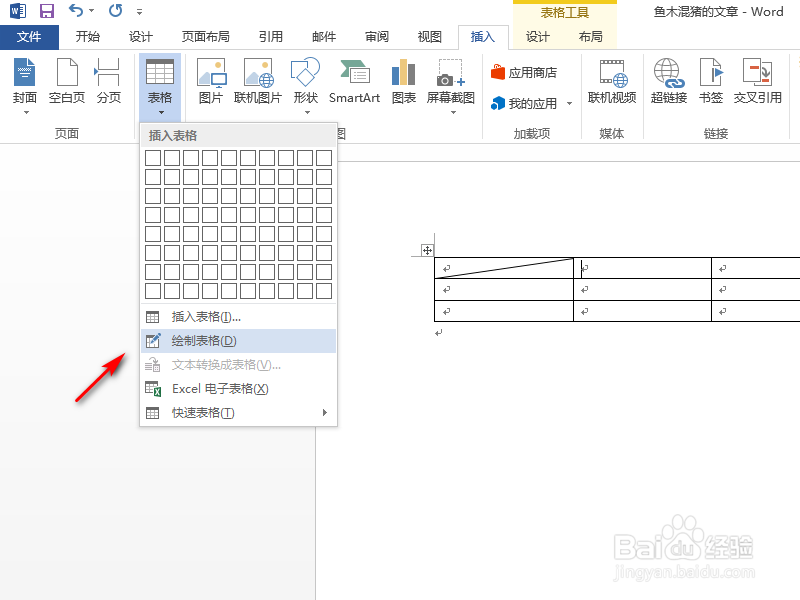Click the table move handle above the table
Screen dimensions: 800x600
point(427,251)
